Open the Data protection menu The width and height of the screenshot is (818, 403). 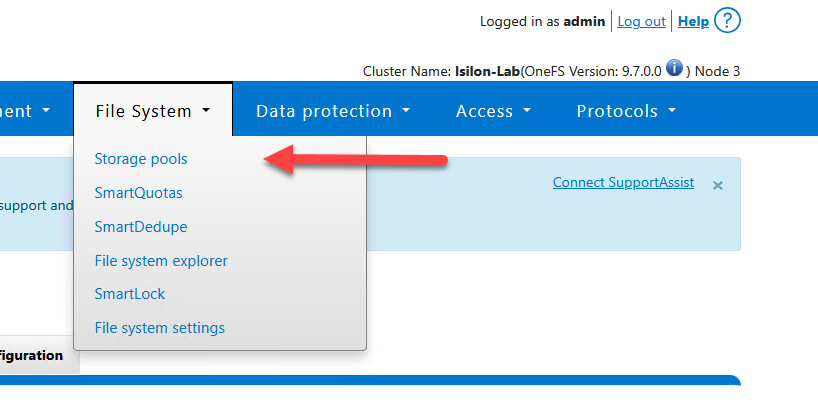[x=333, y=111]
